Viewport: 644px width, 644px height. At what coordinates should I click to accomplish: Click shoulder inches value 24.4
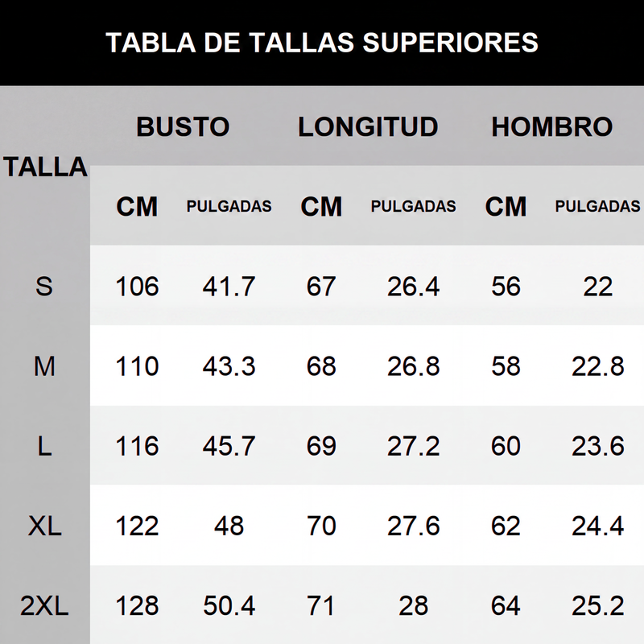597,526
